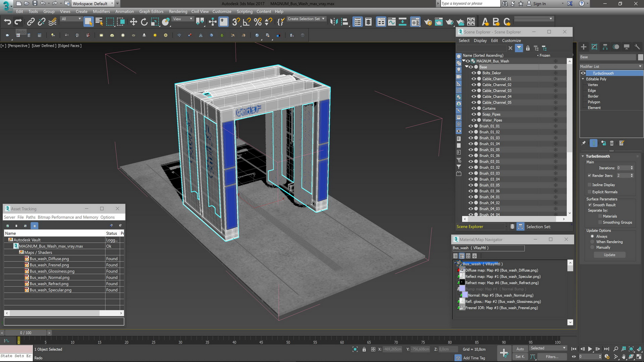Open Asset Tracking Paths menu
This screenshot has height=362, width=644.
[31, 217]
